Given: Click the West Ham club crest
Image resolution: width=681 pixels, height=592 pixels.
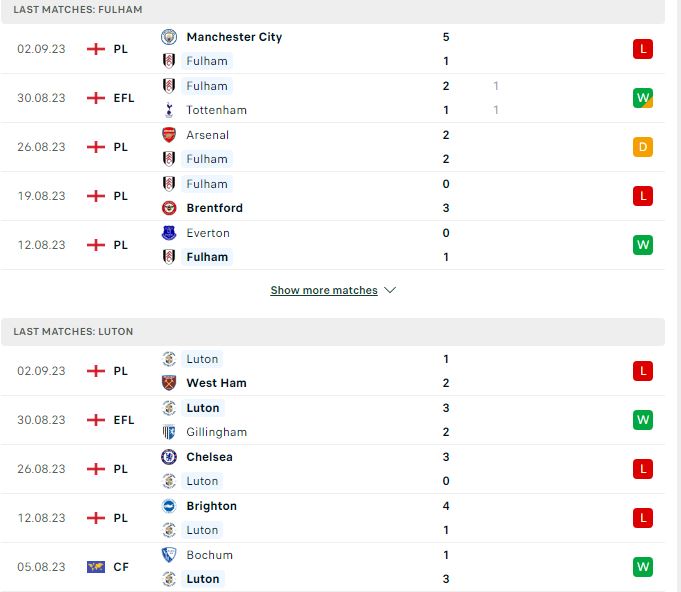Looking at the screenshot, I should pos(169,383).
